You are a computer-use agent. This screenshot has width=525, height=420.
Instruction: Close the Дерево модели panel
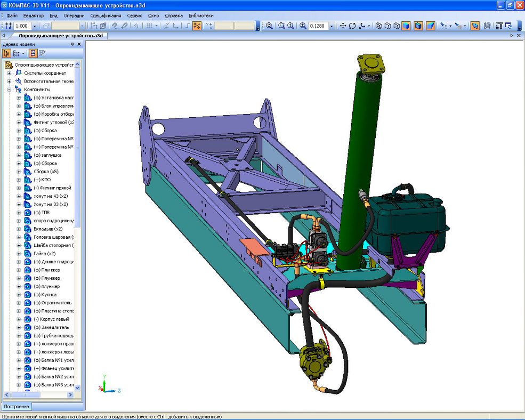click(x=80, y=45)
